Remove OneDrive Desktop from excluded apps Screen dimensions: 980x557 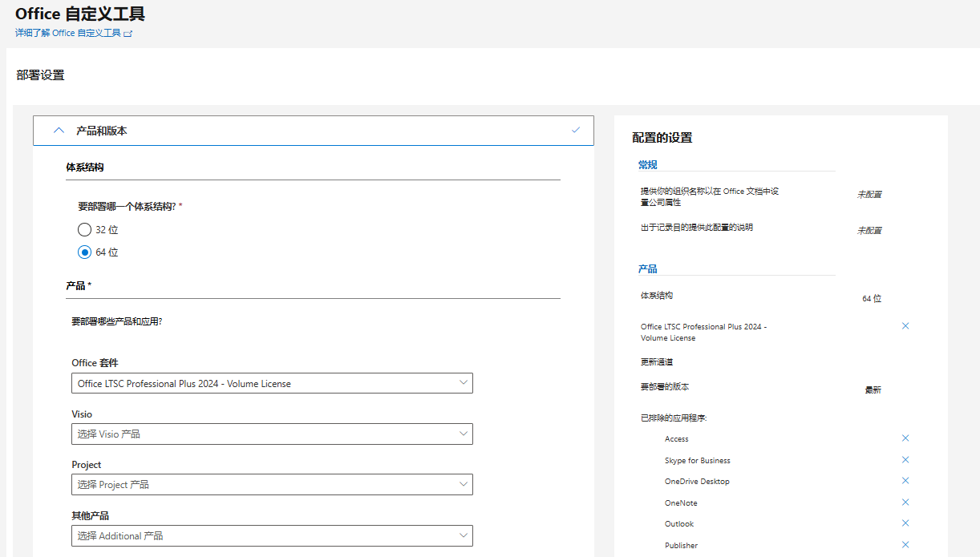pos(905,481)
